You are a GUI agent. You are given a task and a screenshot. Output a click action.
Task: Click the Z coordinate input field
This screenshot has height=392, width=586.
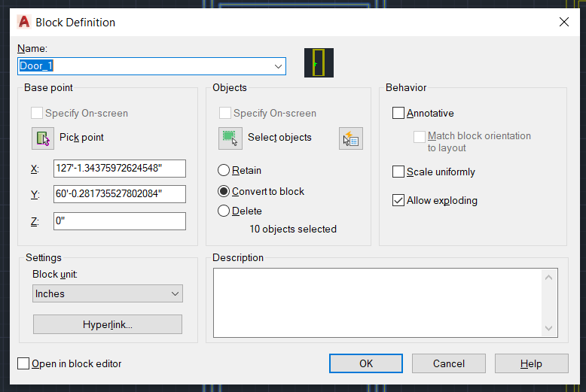point(120,221)
